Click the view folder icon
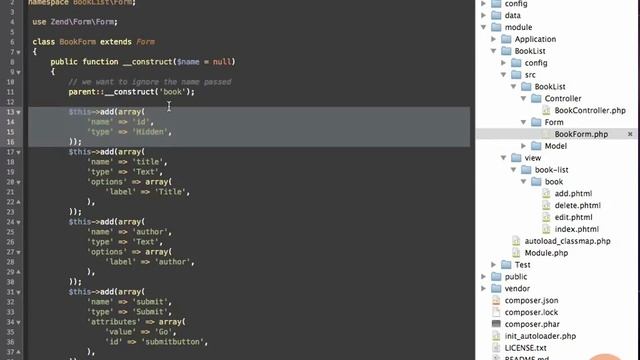 (x=516, y=158)
